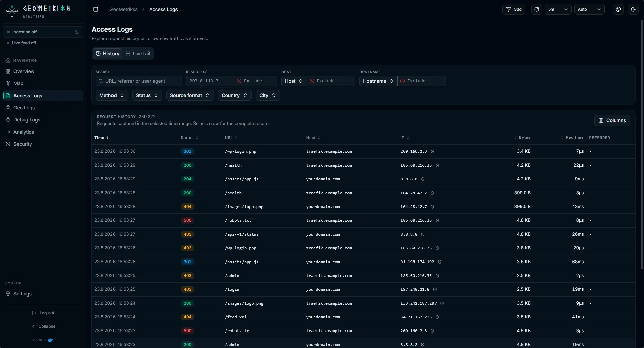
Task: Open Geo Logs page
Action: (x=43, y=108)
